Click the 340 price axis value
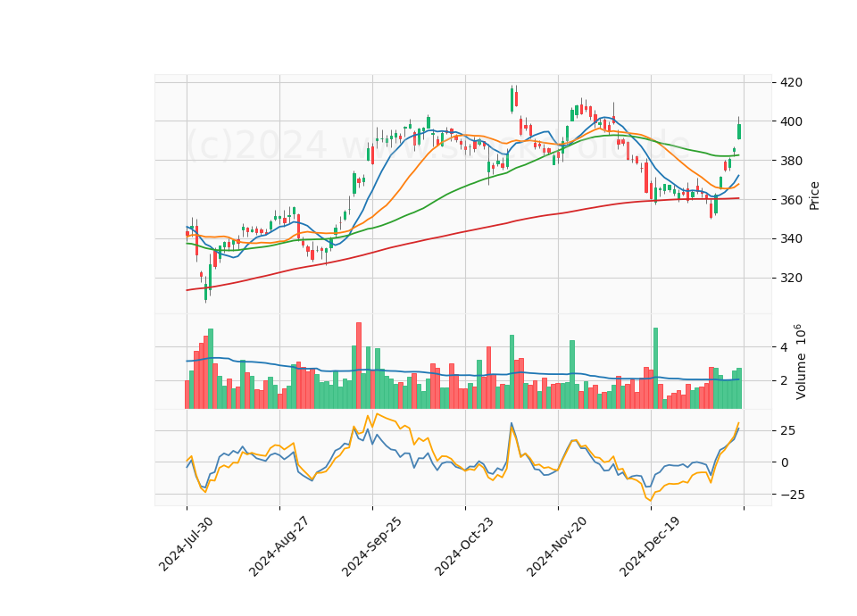 click(x=792, y=239)
